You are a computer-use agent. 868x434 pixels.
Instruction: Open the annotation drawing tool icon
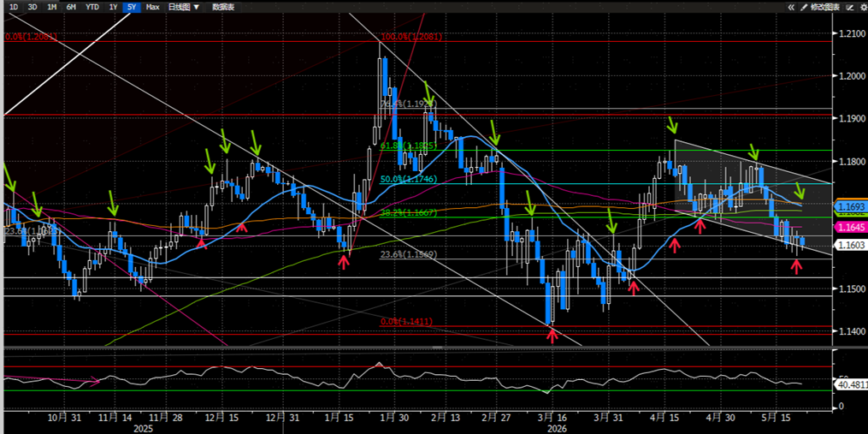point(850,7)
